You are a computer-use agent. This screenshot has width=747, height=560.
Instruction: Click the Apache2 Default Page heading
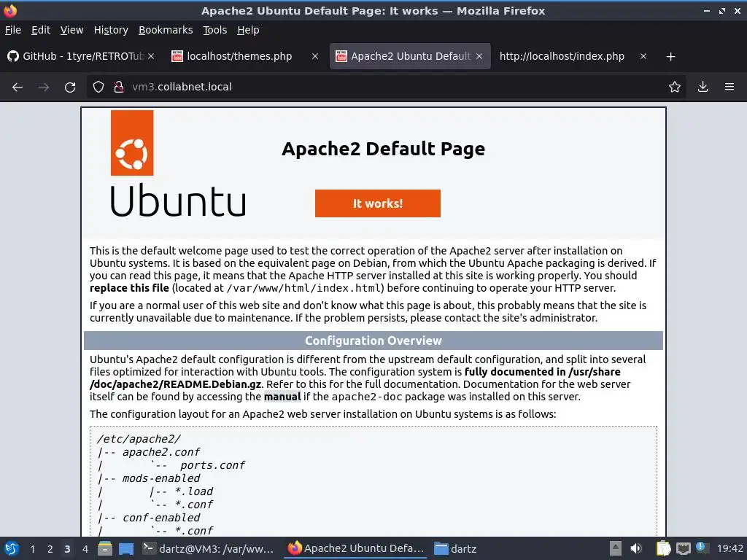click(x=383, y=149)
